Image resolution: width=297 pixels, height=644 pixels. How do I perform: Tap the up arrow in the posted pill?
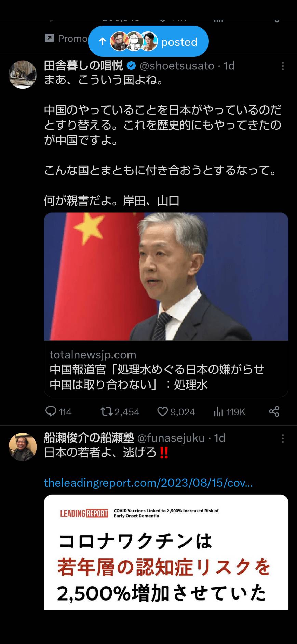point(102,42)
